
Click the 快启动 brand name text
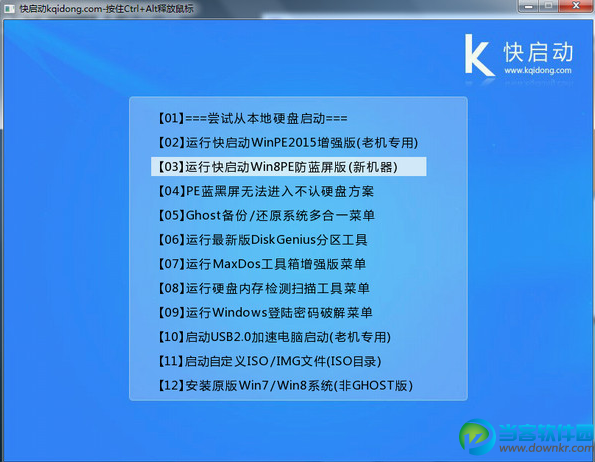click(538, 52)
